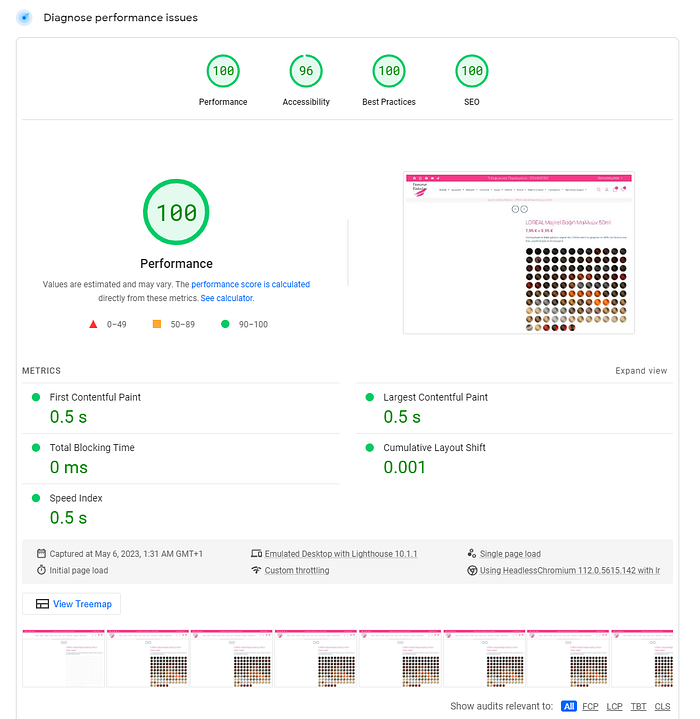Click green dot beside Largest Contentful Paint

pyautogui.click(x=369, y=397)
